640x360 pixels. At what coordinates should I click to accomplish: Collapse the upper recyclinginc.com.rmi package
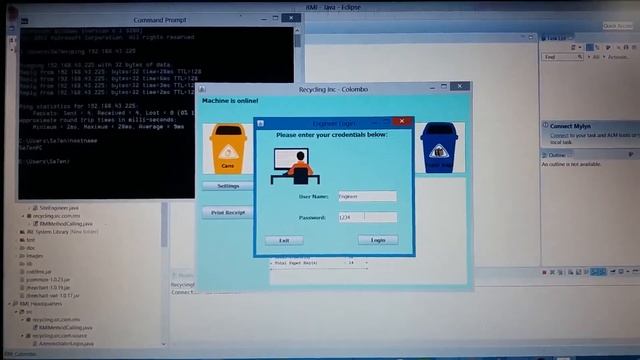coord(23,216)
